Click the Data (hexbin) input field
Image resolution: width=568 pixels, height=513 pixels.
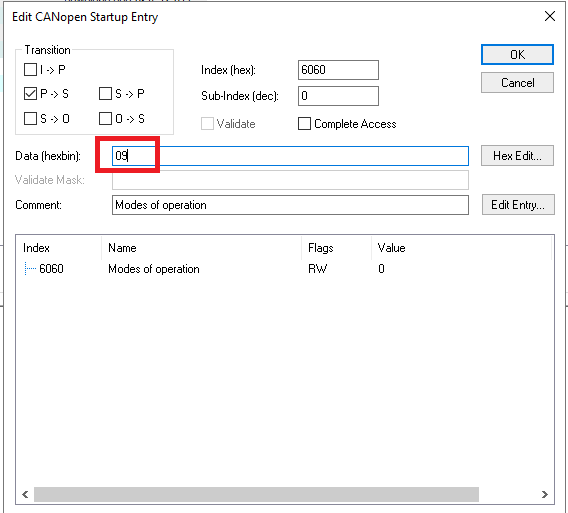pyautogui.click(x=290, y=156)
